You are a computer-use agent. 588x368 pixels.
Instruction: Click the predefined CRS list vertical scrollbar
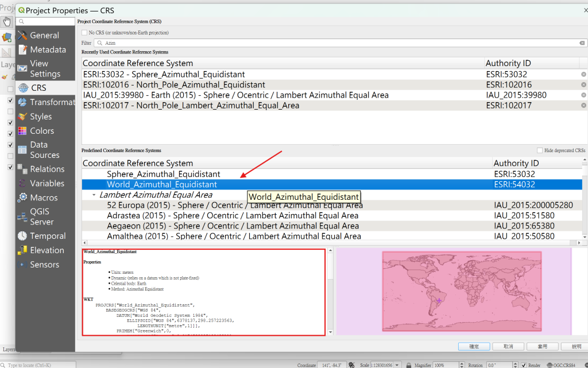click(x=585, y=199)
